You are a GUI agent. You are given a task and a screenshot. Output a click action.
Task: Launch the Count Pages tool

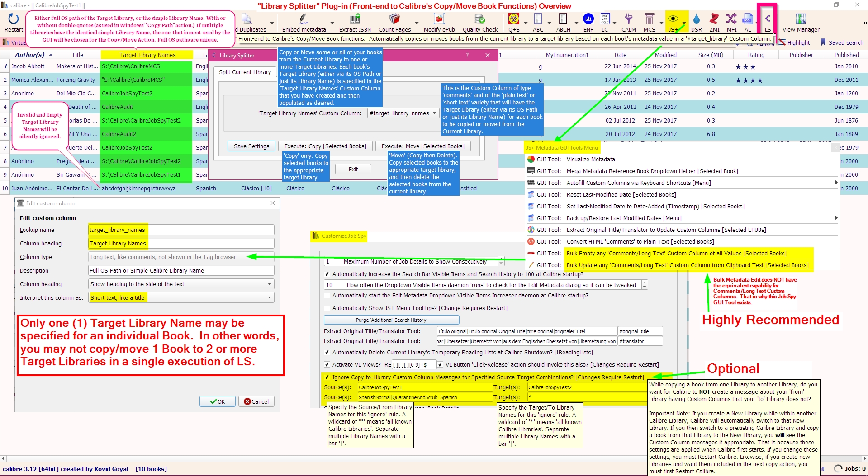pyautogui.click(x=394, y=19)
